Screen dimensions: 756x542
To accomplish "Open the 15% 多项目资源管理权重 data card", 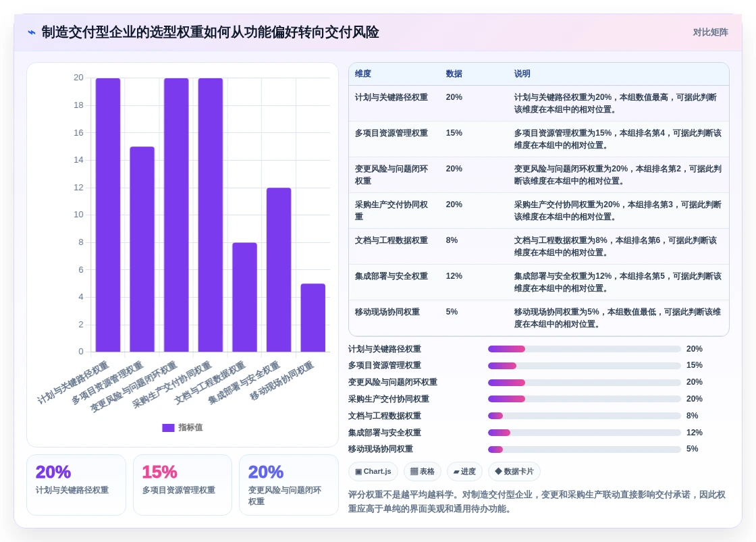I will [183, 485].
